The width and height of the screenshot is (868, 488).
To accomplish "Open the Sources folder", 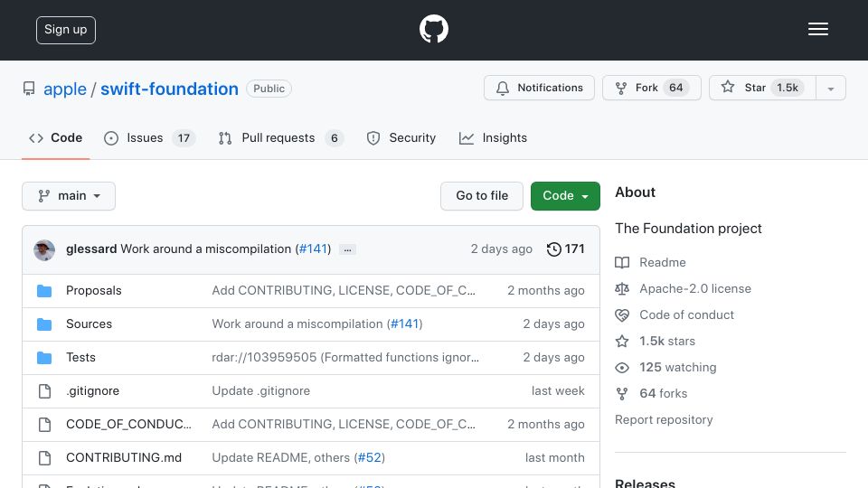I will pyautogui.click(x=89, y=324).
